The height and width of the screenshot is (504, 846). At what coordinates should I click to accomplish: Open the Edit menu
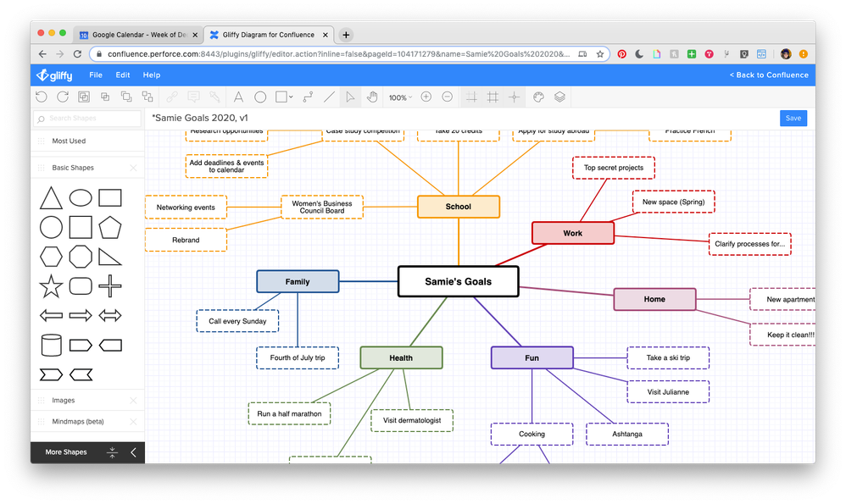122,75
